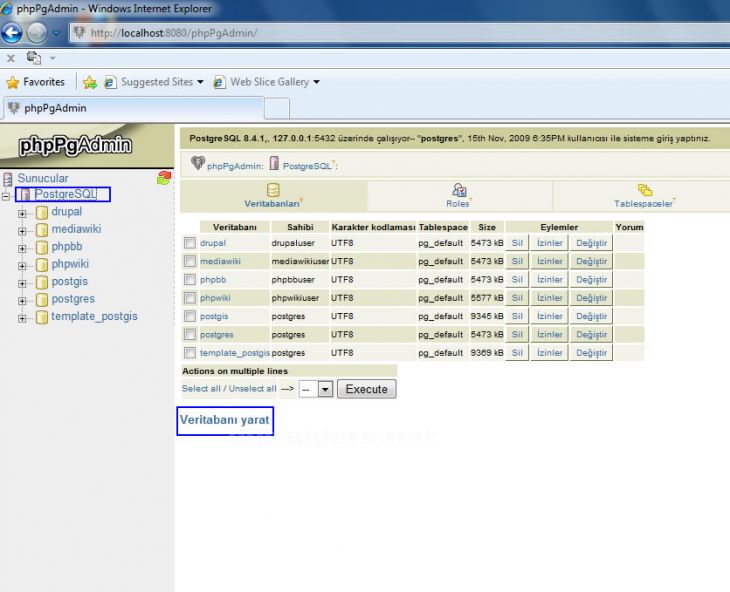Open the phpwiki database link in table
This screenshot has width=730, height=592.
pyautogui.click(x=215, y=298)
